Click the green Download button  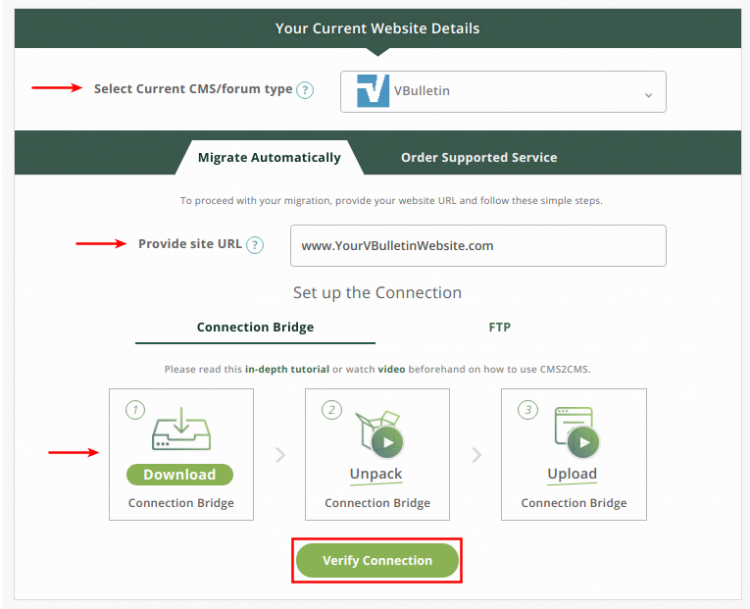[180, 475]
